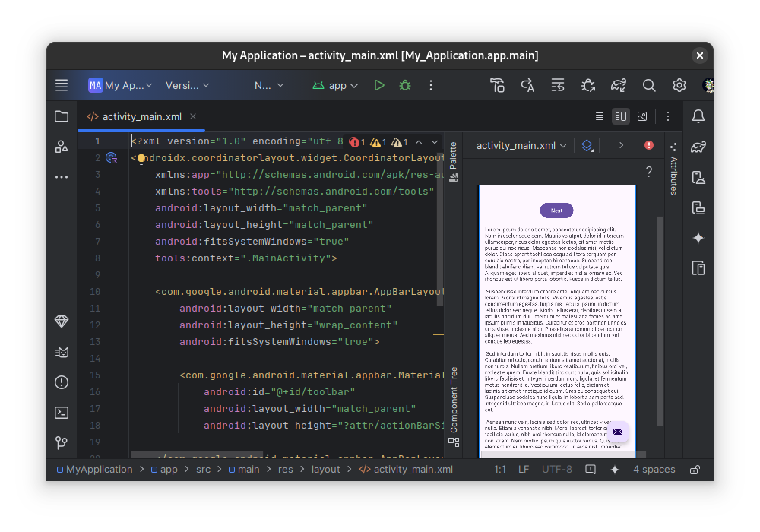The image size is (760, 532).
Task: Expand the next-error chevron in inspections widget
Action: [x=433, y=142]
